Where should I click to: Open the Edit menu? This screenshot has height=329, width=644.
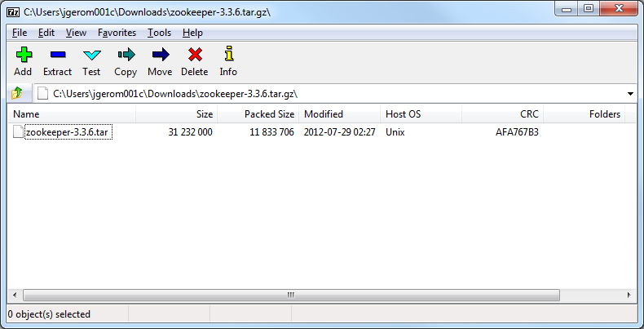tap(46, 33)
